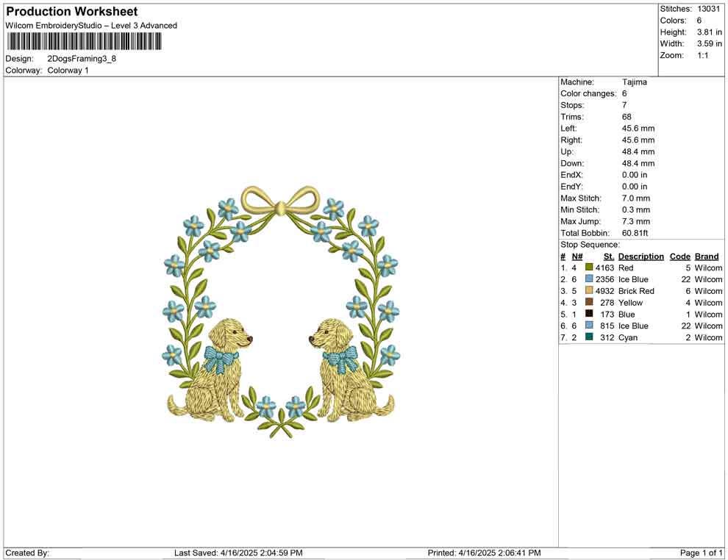Click the Last Saved timestamp
This screenshot has height=560, width=728.
[239, 553]
